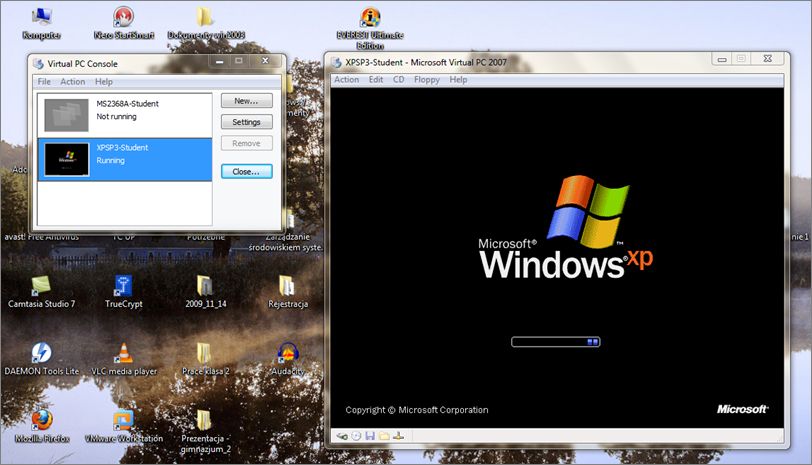Click the MS2368A-Student machine thumbnail
812x465 pixels.
coord(66,115)
